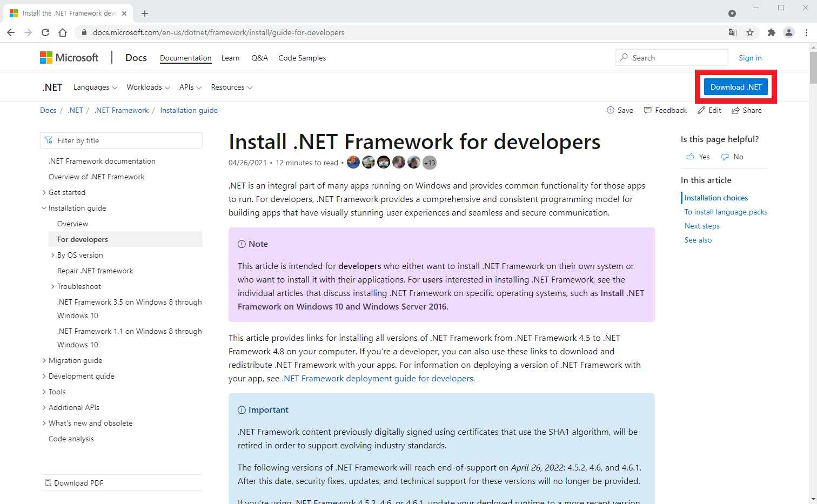Screen dimensions: 817x504
Task: Jump to See also section
Action: point(698,240)
